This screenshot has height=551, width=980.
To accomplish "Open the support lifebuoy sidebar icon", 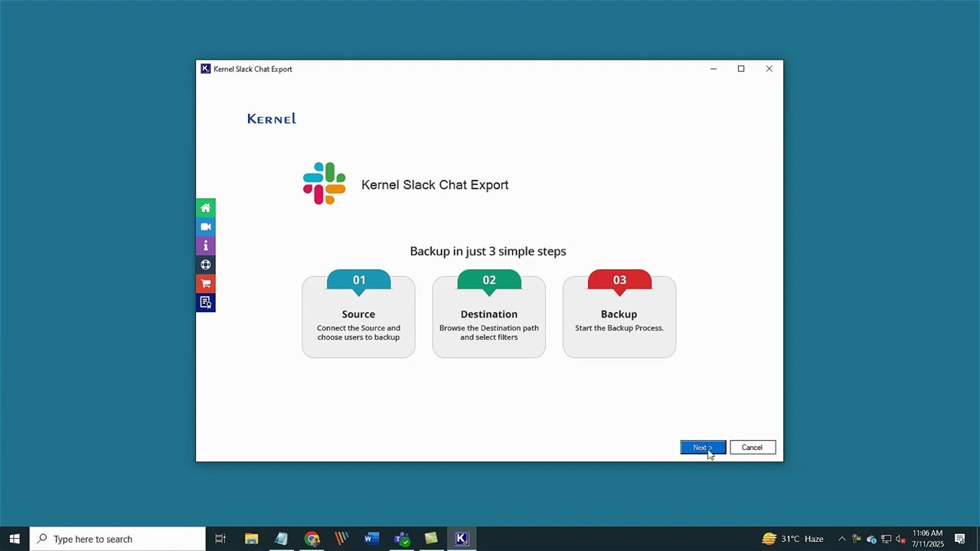I will coord(205,265).
